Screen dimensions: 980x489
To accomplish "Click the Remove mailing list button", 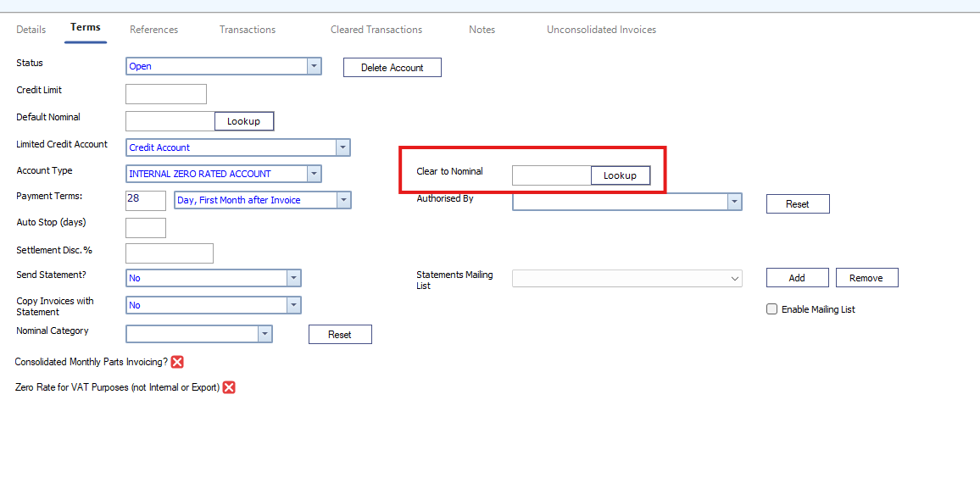I will coord(866,278).
